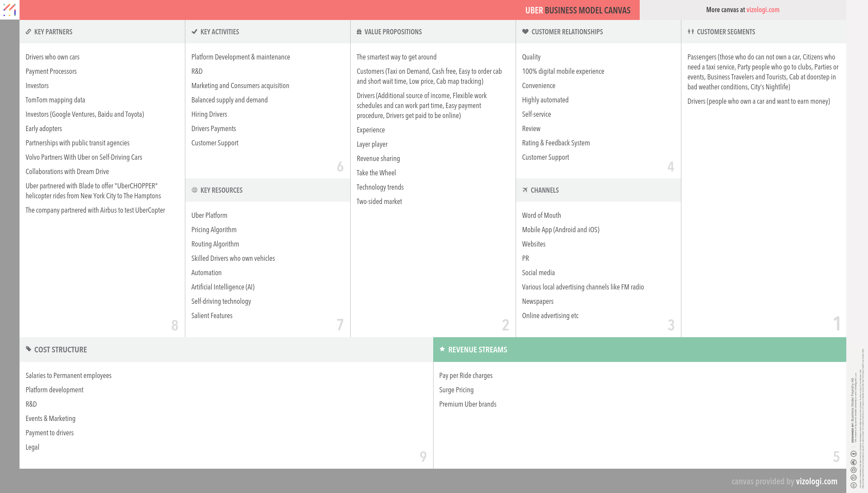This screenshot has height=493, width=868.
Task: Click the COST STRUCTURE tag icon
Action: click(28, 349)
